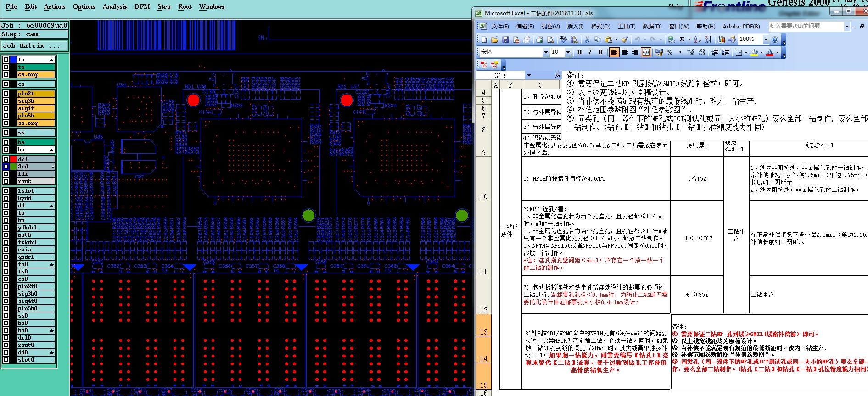Image resolution: width=868 pixels, height=396 pixels.
Task: Expand the Font Color dropdown arrow
Action: coord(777,52)
